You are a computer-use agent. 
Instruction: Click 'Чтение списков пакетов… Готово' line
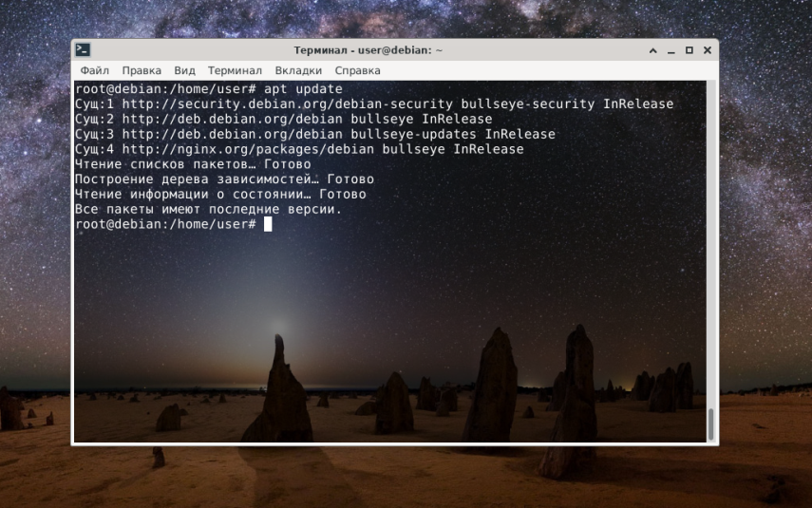[x=193, y=164]
